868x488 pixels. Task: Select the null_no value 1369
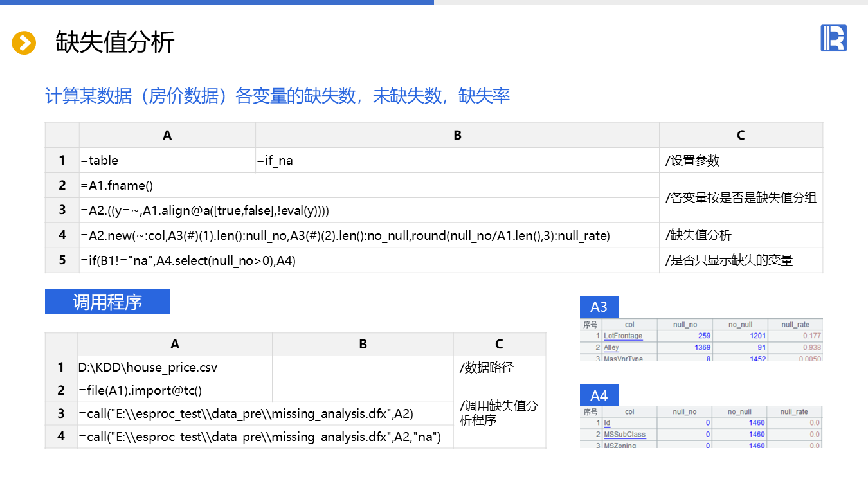pos(702,348)
